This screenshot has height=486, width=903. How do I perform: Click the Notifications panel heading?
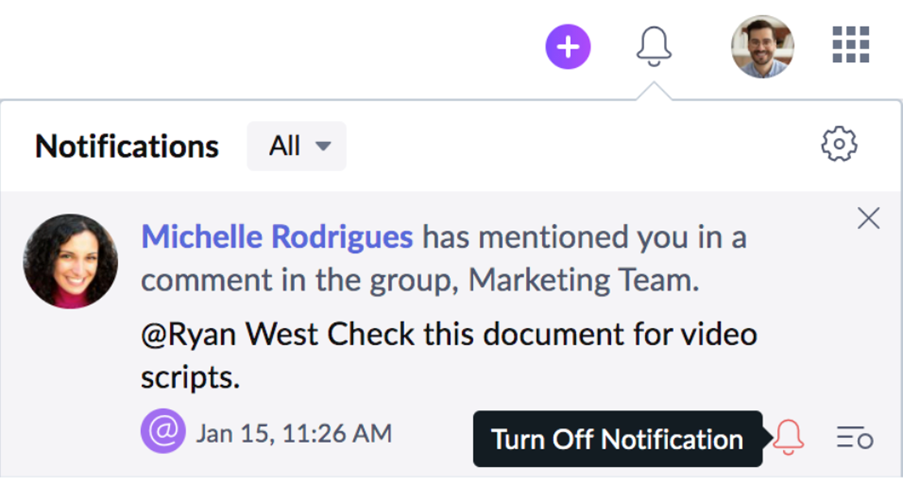coord(127,146)
